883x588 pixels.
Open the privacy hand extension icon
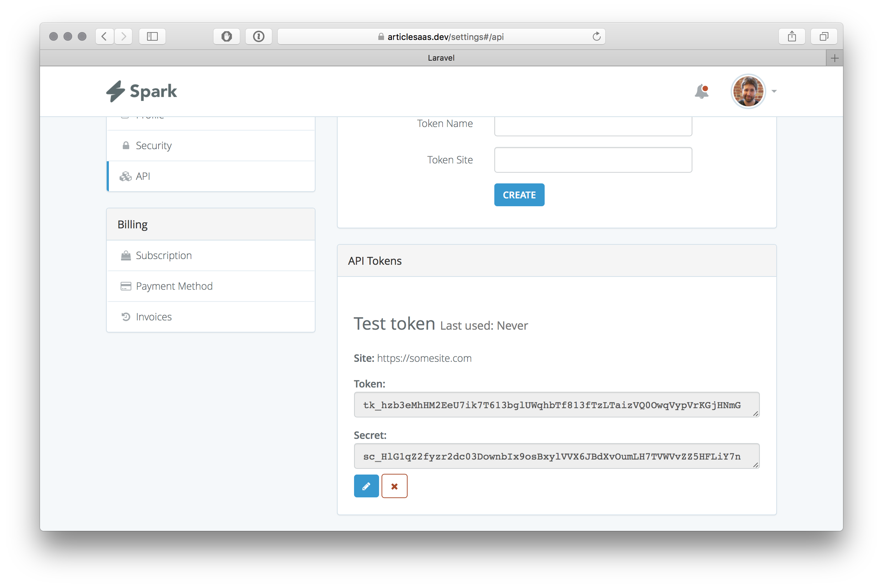coord(227,36)
